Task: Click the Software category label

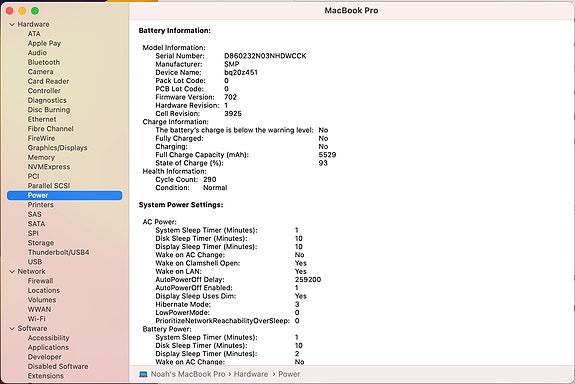Action: [32, 329]
